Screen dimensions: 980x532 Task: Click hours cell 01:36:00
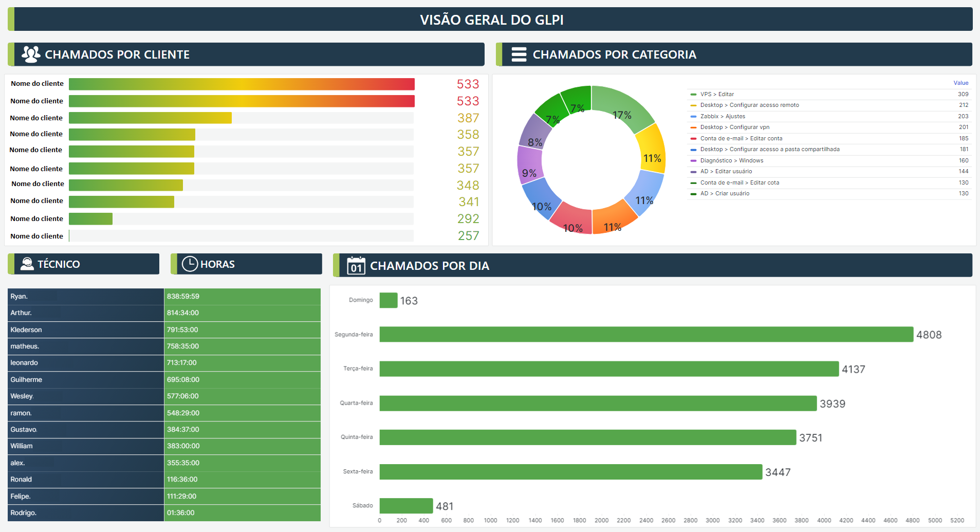pos(242,513)
